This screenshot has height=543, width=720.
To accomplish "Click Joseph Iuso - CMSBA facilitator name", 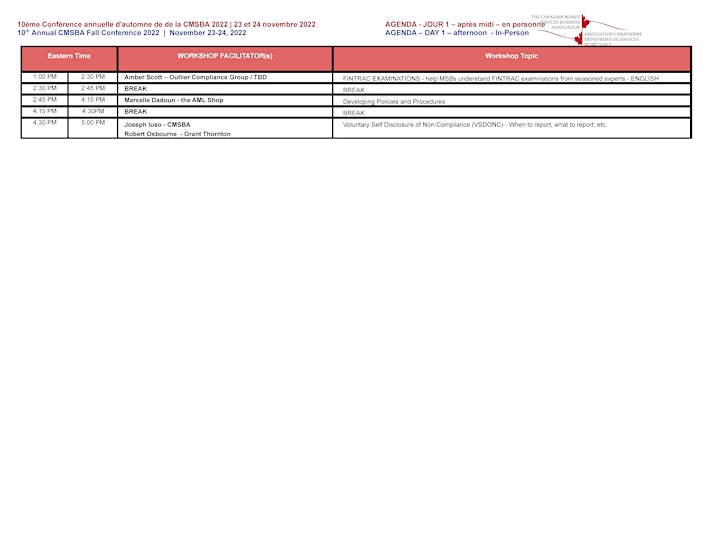I will pos(157,124).
